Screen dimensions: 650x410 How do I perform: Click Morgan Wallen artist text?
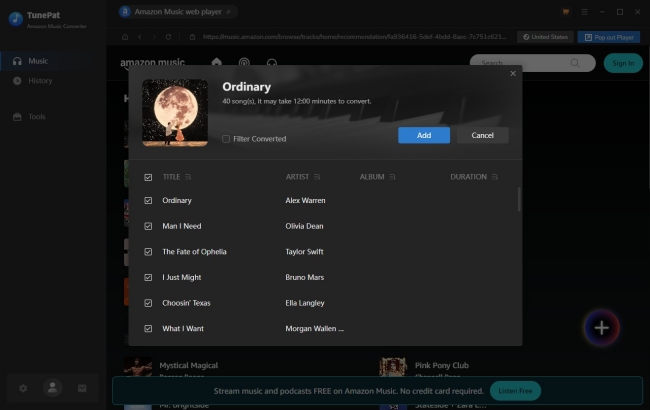click(x=314, y=329)
